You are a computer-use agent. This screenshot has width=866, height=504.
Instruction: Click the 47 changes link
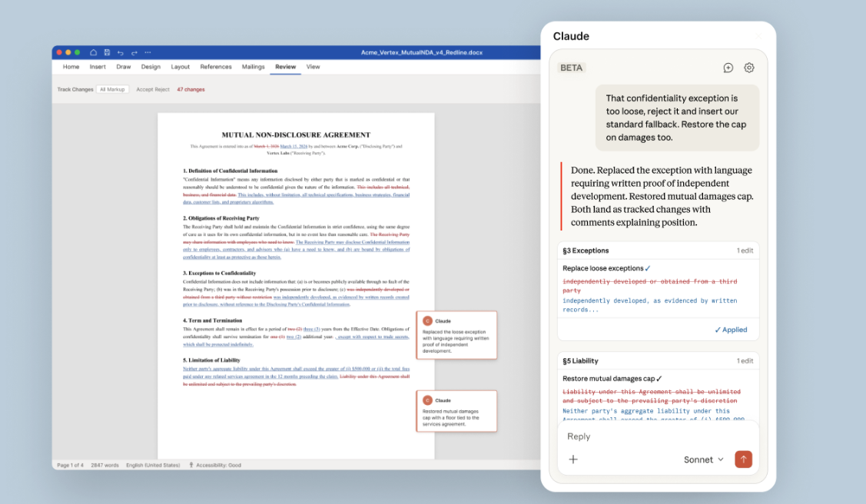pyautogui.click(x=191, y=90)
